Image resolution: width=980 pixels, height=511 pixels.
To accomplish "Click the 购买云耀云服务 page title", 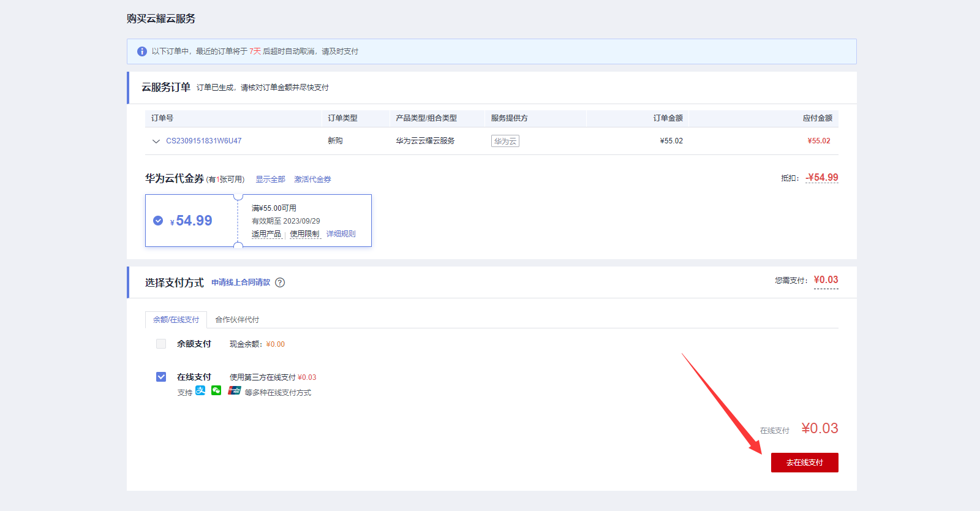I will point(161,19).
